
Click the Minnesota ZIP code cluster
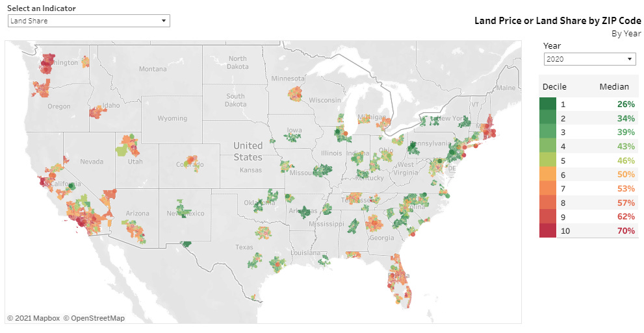[x=296, y=94]
